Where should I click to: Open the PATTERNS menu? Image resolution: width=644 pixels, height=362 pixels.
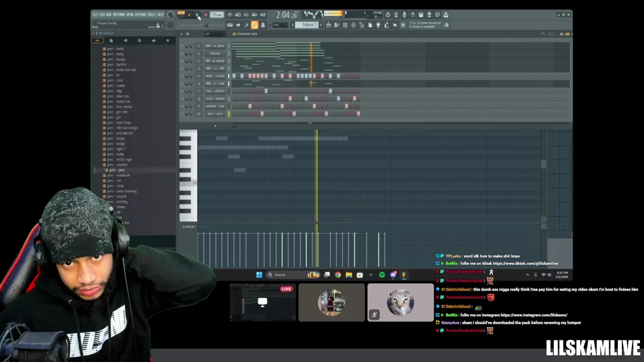(x=119, y=15)
